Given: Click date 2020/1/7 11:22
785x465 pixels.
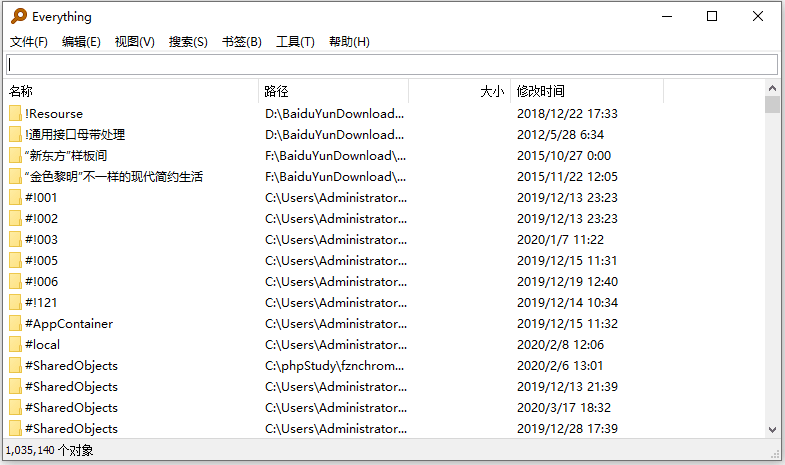Looking at the screenshot, I should click(x=560, y=240).
